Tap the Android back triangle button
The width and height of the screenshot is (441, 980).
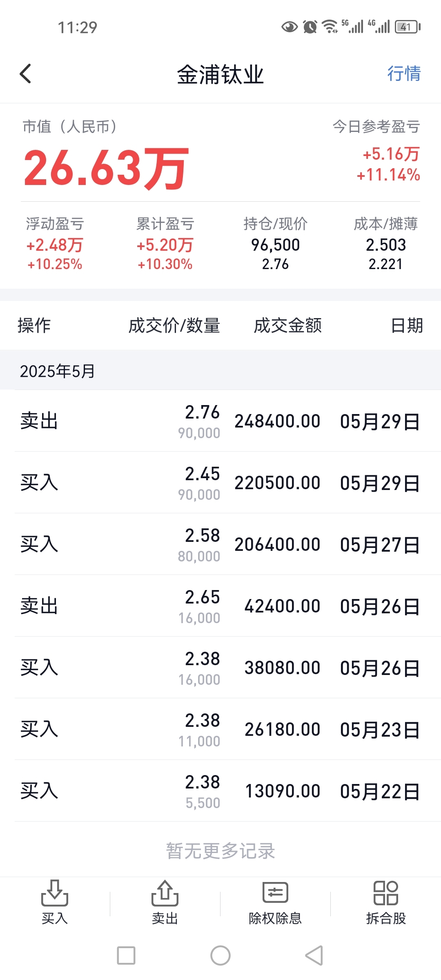[314, 955]
